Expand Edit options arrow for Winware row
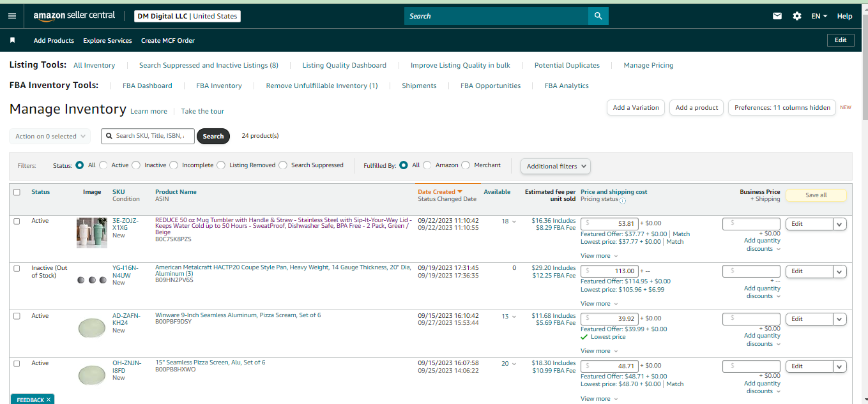Viewport: 868px width, 404px height. (x=841, y=319)
